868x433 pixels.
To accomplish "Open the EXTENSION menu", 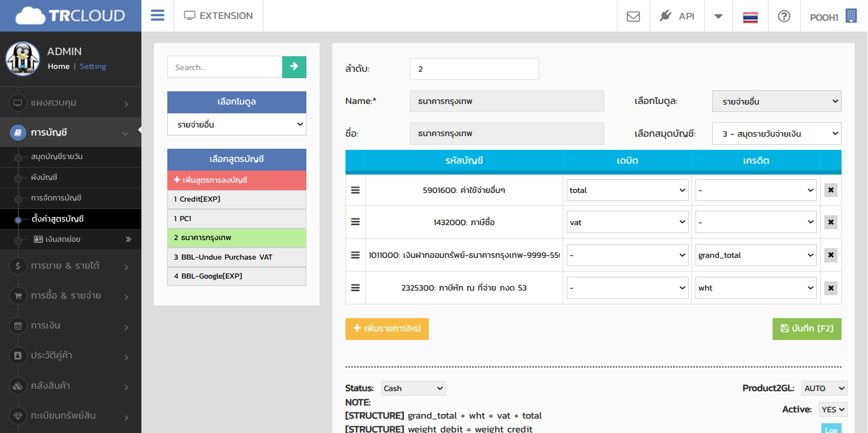I will coord(218,16).
